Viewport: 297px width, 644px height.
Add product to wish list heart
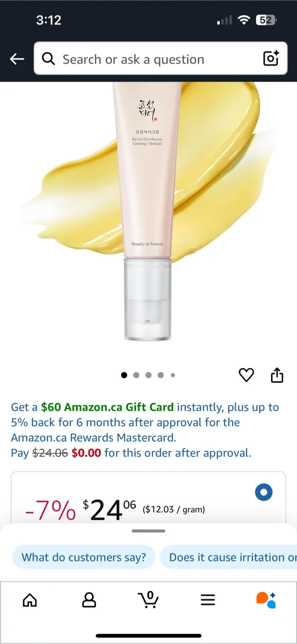[x=246, y=375]
